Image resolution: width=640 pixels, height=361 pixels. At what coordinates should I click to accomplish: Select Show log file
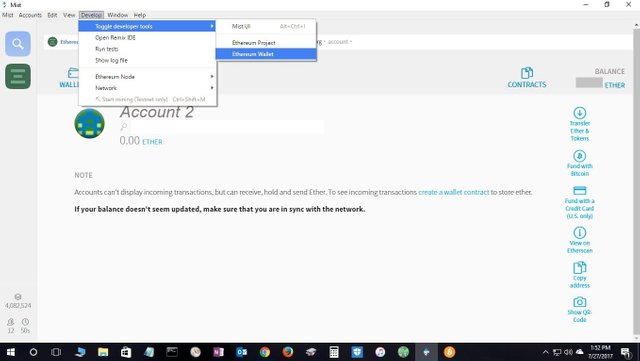(x=147, y=60)
